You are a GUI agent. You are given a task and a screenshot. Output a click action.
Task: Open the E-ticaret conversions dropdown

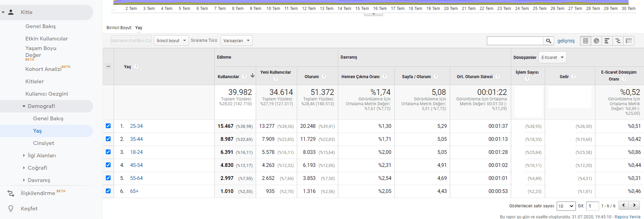552,58
